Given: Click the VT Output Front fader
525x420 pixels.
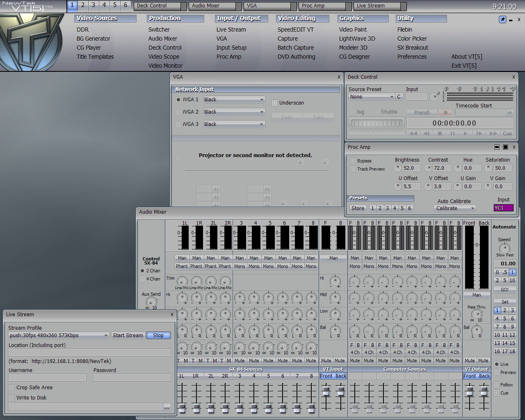Looking at the screenshot, I should tap(470, 392).
